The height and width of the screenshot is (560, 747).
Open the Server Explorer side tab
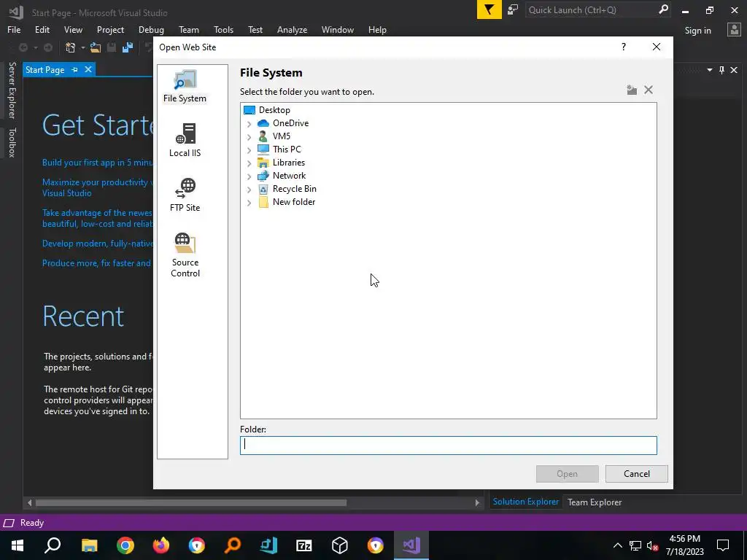tap(12, 90)
